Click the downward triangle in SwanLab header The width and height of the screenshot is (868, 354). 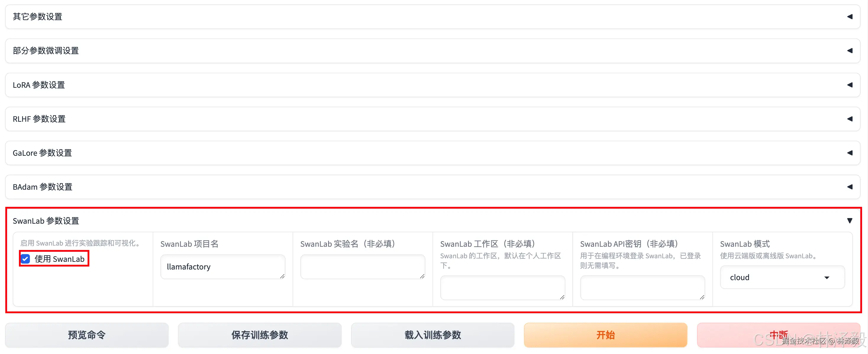[850, 221]
